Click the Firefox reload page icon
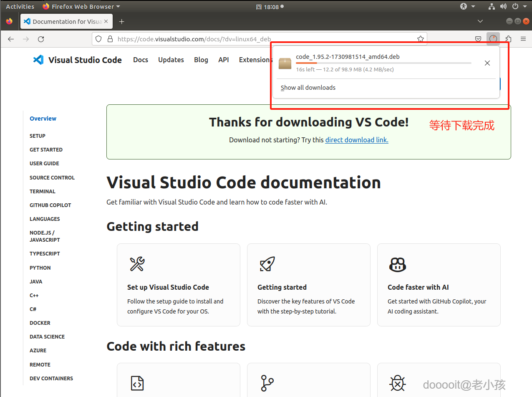Image resolution: width=532 pixels, height=397 pixels. coord(41,39)
